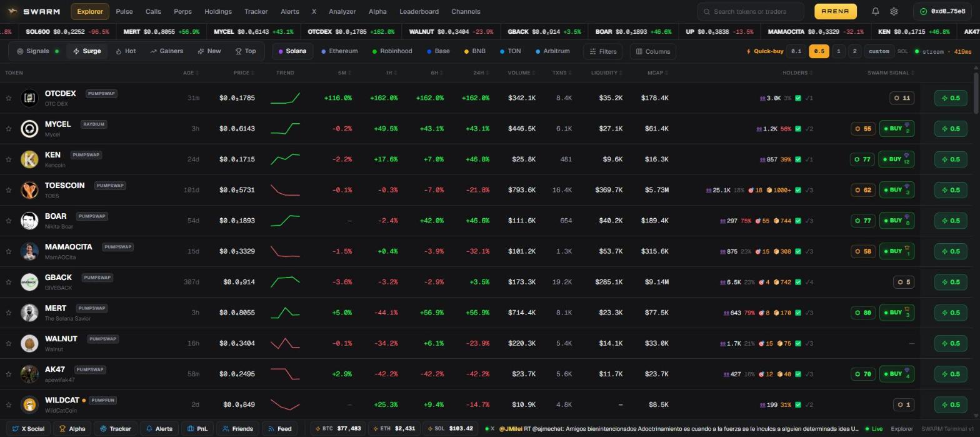Set quick-buy amount to custom
980x437 pixels.
879,51
